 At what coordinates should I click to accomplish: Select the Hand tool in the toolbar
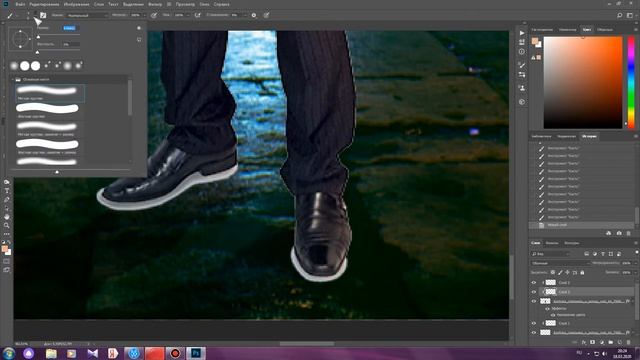tap(7, 216)
